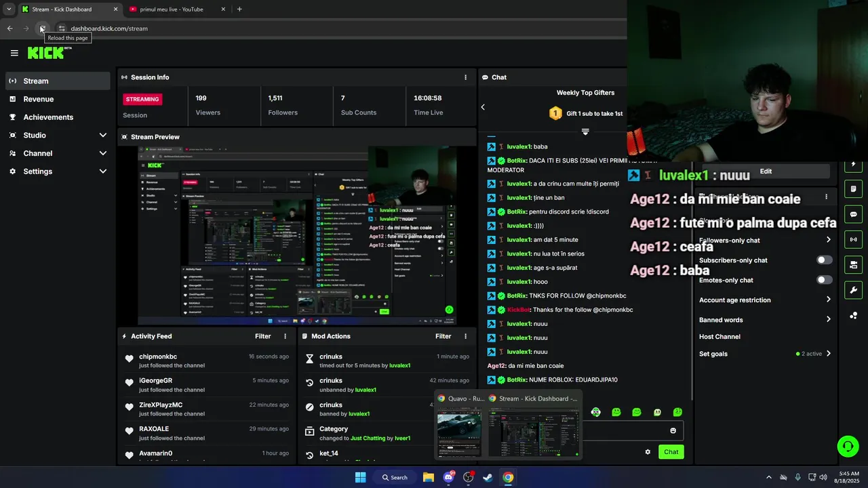The height and width of the screenshot is (488, 868).
Task: Open chipmonkbc in Activity Feed
Action: point(158,357)
